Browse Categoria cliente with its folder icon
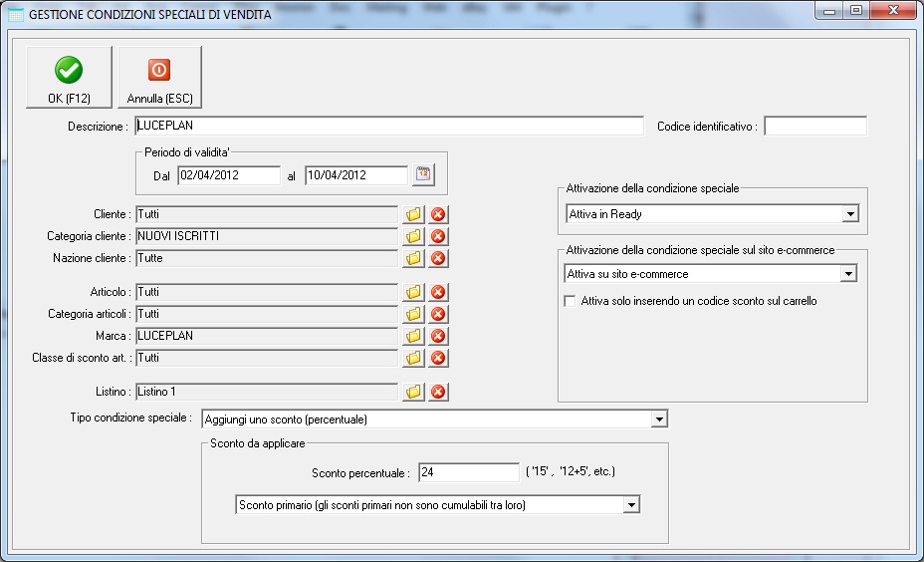This screenshot has width=924, height=562. coord(413,236)
